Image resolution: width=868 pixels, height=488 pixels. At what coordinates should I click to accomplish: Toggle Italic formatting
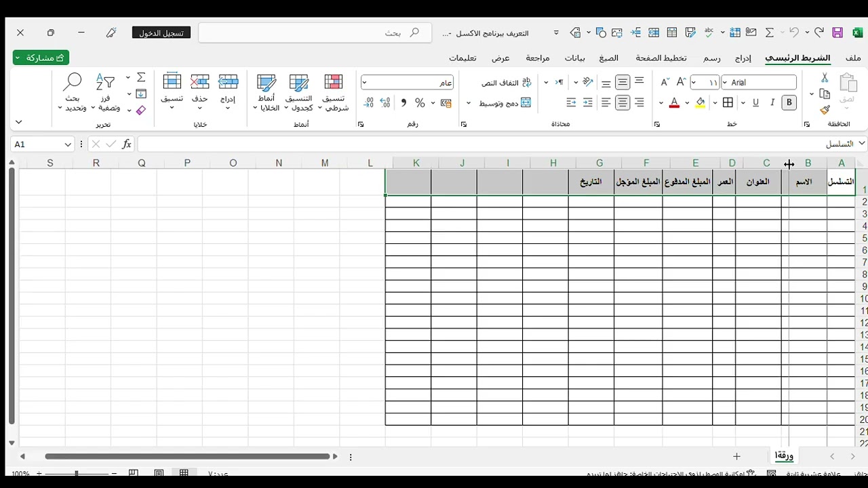click(x=772, y=102)
